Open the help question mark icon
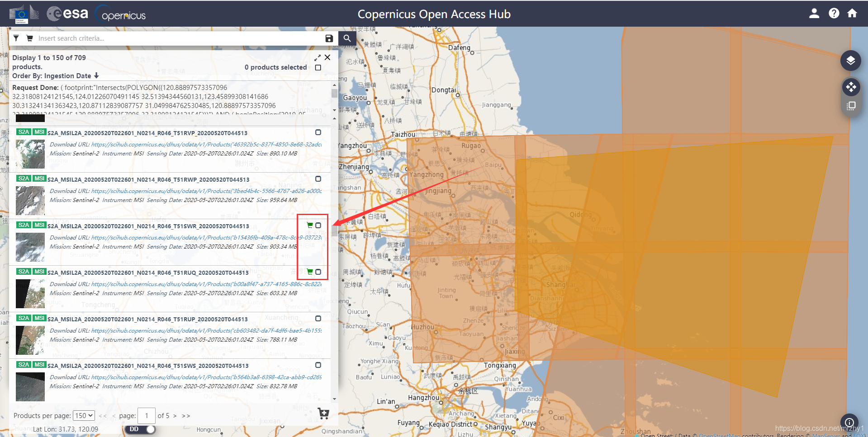 click(x=834, y=14)
